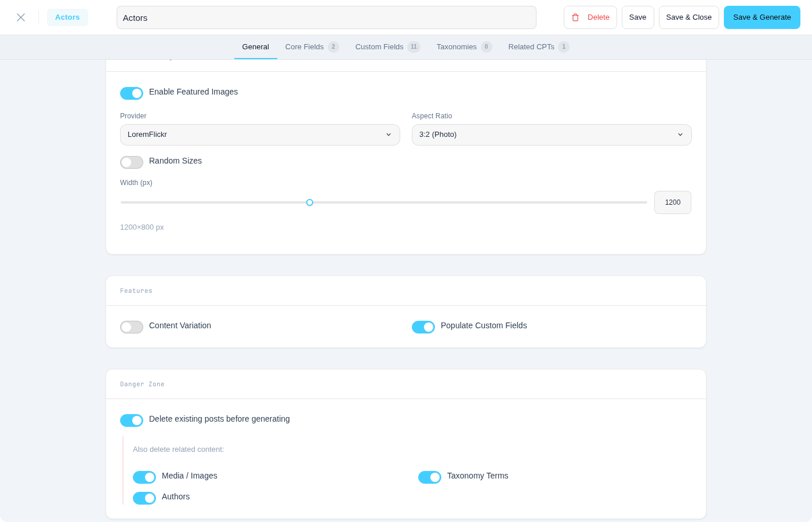This screenshot has height=522, width=812.
Task: Click the Save & Close button
Action: pos(688,17)
